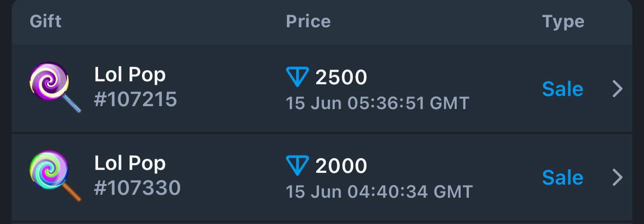644x224 pixels.
Task: Click the TON coin icon beside 2500
Action: point(297,77)
